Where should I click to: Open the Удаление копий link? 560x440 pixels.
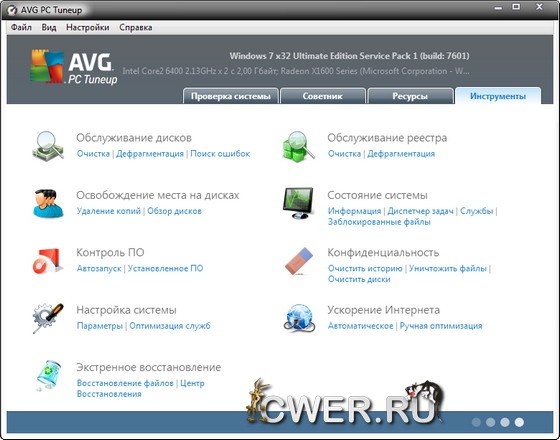coord(109,211)
